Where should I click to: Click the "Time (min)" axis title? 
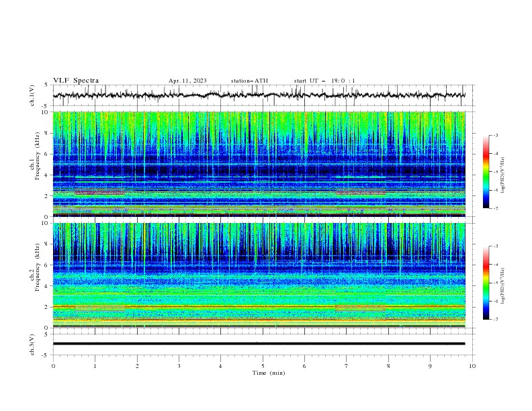[269, 373]
